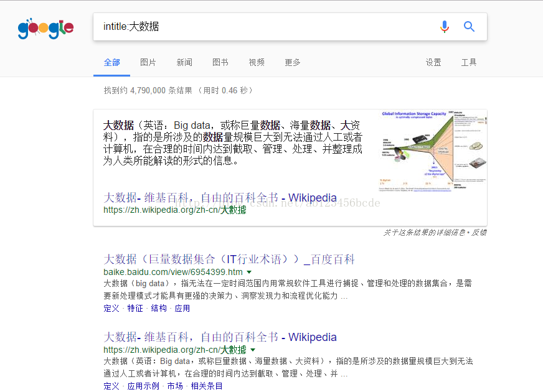Switch to the 新闻 tab
This screenshot has height=392, width=543.
(x=184, y=63)
